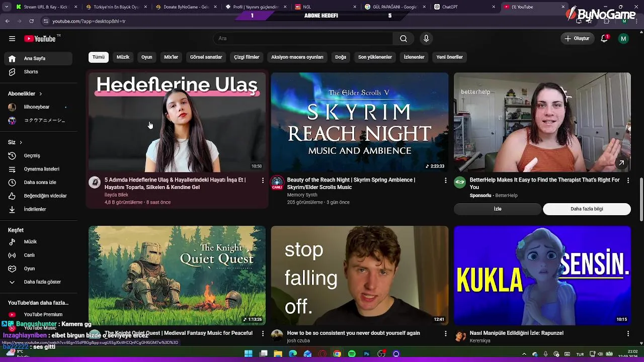Open Geçmiş history in sidebar
The width and height of the screenshot is (644, 362).
(x=38, y=156)
